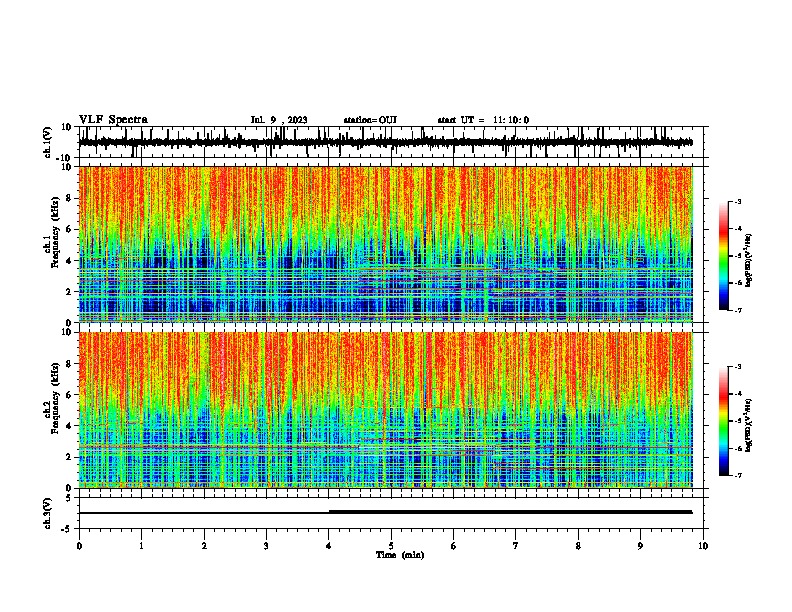Image resolution: width=792 pixels, height=612 pixels.
Task: Select the date text "Jul 9, 2023"
Action: pos(279,120)
